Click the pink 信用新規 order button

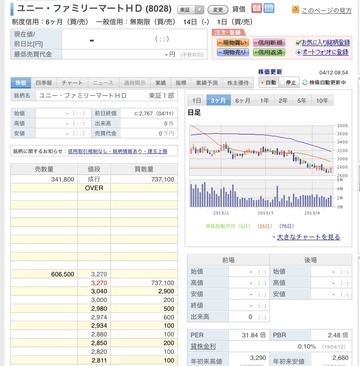click(x=269, y=42)
